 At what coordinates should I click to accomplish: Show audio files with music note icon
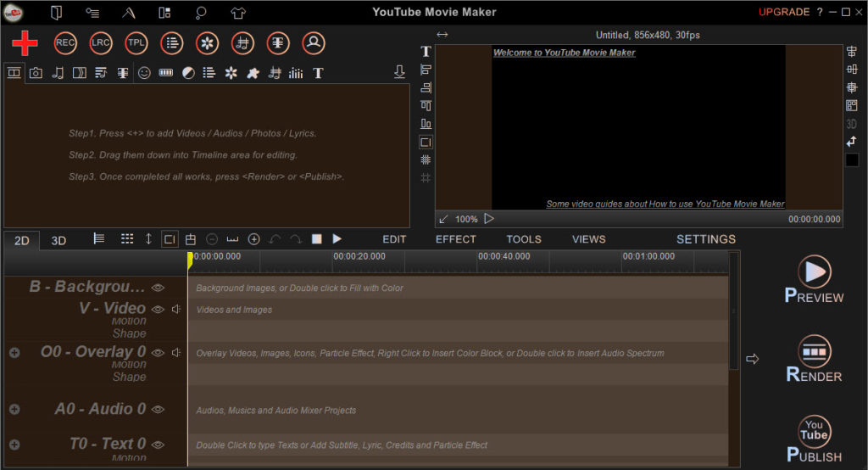pos(58,73)
